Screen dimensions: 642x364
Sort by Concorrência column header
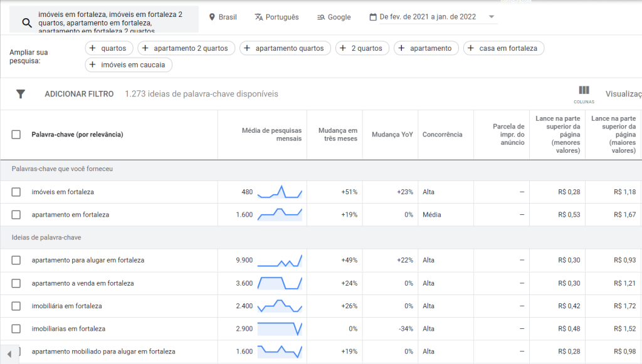pos(442,135)
